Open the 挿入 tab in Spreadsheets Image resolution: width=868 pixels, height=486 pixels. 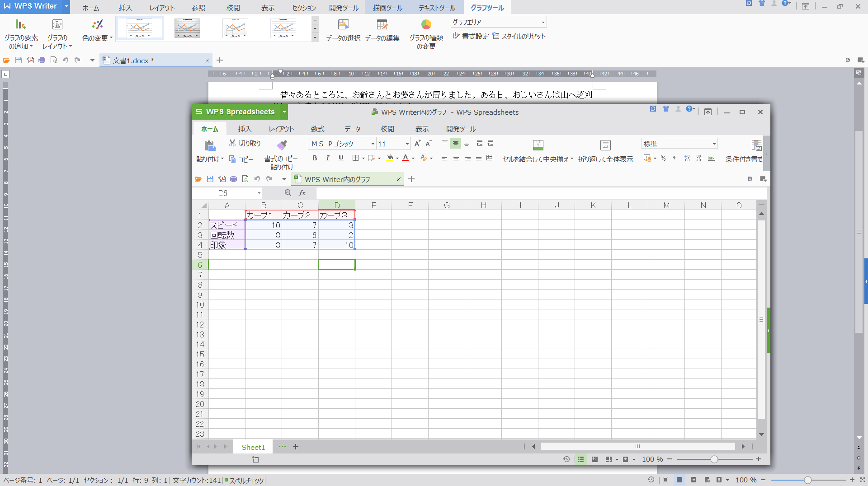click(245, 129)
